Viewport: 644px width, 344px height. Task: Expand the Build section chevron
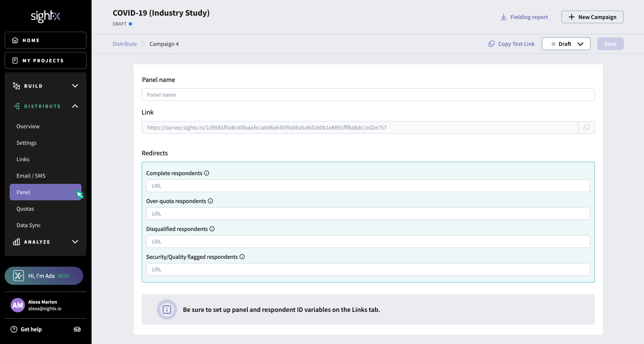tap(75, 86)
